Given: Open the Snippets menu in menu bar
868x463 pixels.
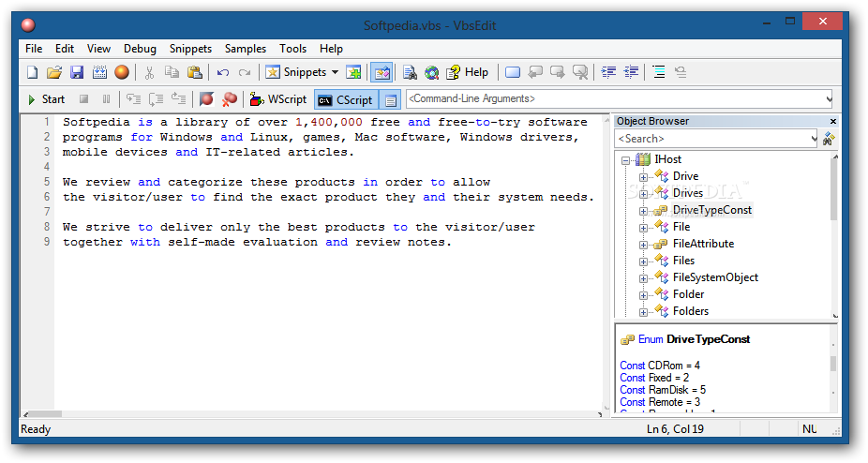Looking at the screenshot, I should click(190, 49).
